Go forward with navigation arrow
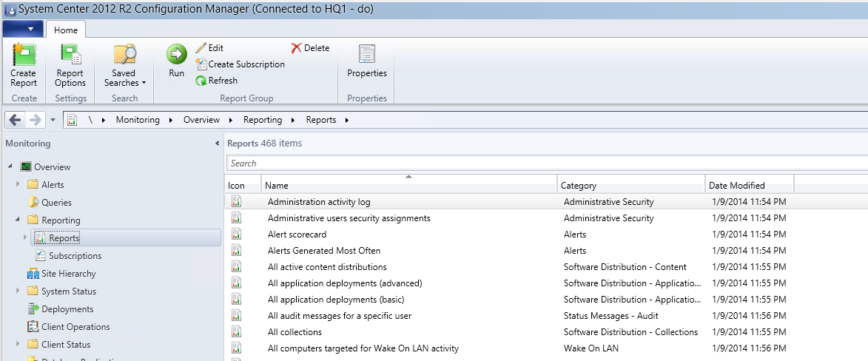 [x=34, y=120]
